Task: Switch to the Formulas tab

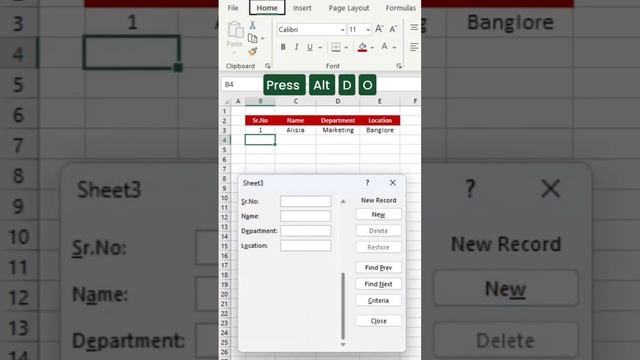Action: (x=401, y=8)
